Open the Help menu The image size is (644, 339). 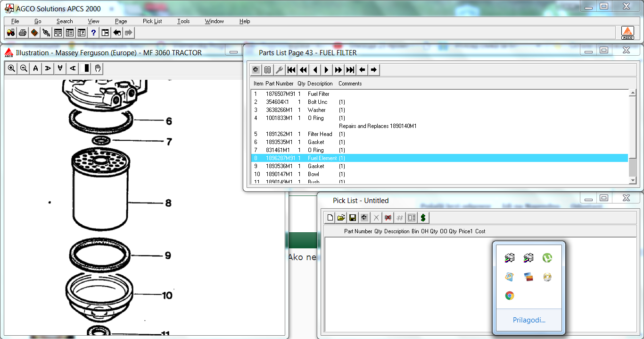245,21
